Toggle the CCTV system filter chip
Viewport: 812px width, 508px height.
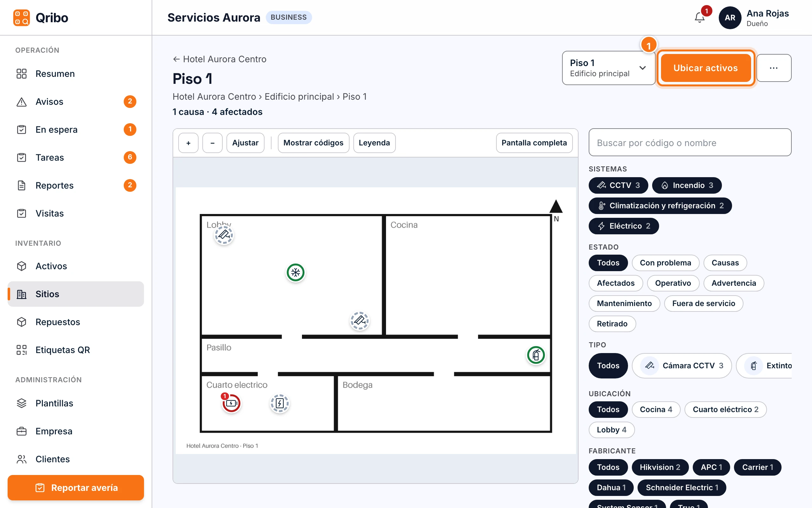click(x=618, y=185)
